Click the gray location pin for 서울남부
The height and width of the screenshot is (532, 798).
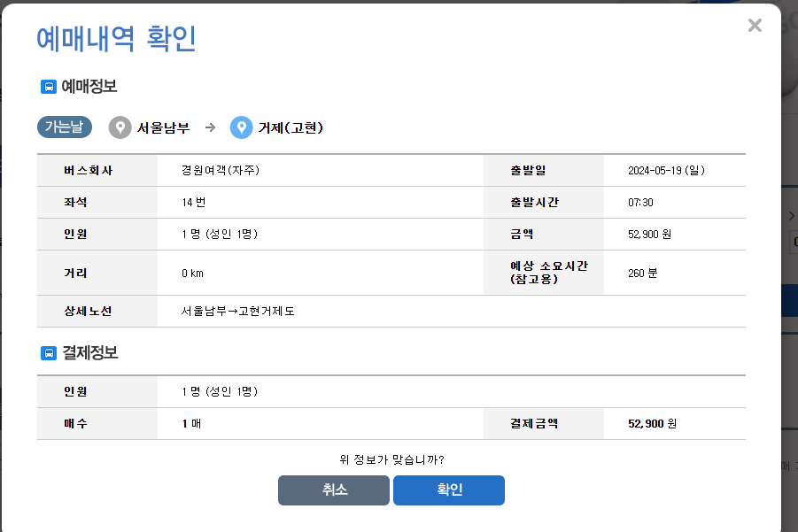(120, 127)
